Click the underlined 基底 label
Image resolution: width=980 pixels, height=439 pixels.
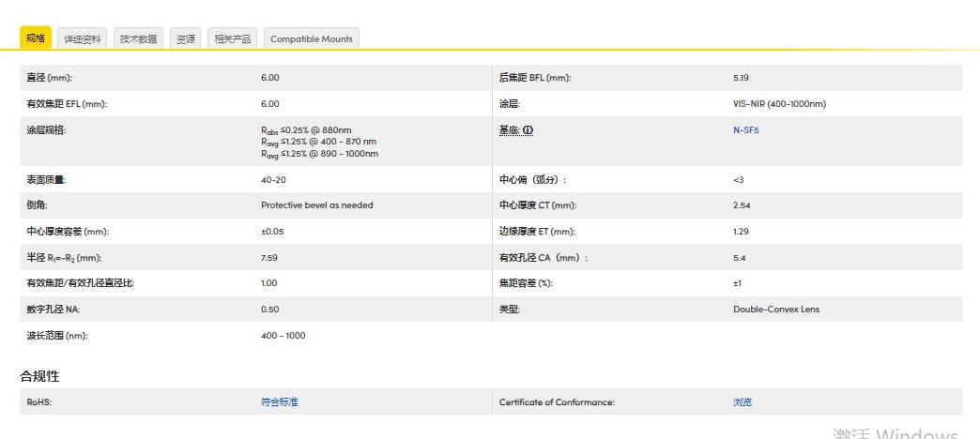coord(510,130)
